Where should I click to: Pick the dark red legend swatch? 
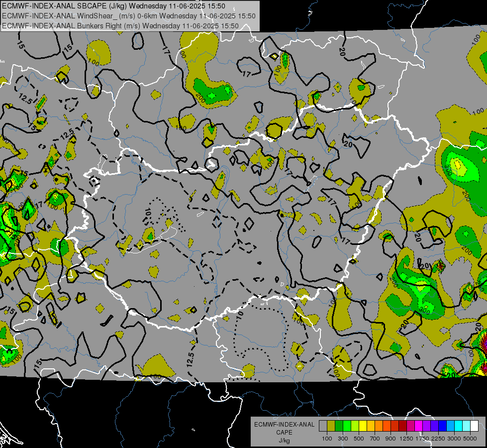point(403,426)
